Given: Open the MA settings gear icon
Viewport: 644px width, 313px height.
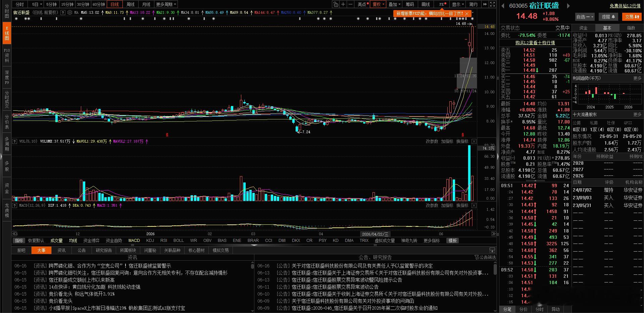Looking at the screenshot, I should click(x=69, y=12).
